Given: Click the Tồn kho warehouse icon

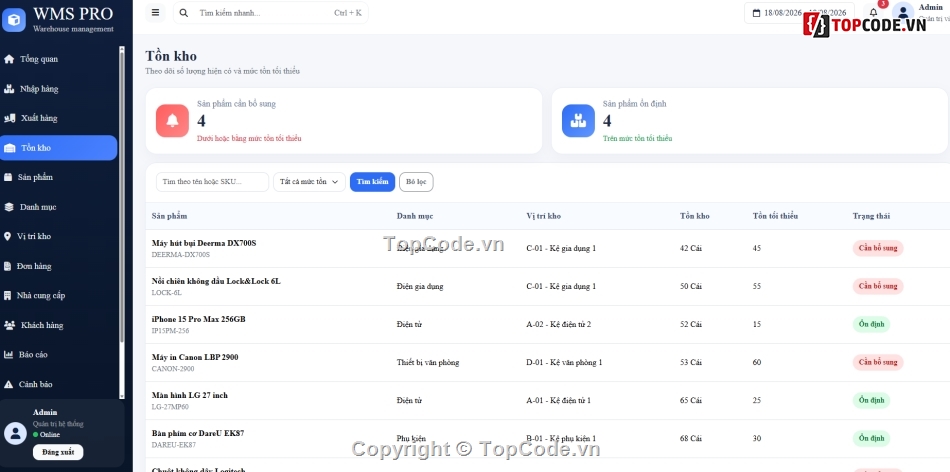Looking at the screenshot, I should click(x=10, y=148).
